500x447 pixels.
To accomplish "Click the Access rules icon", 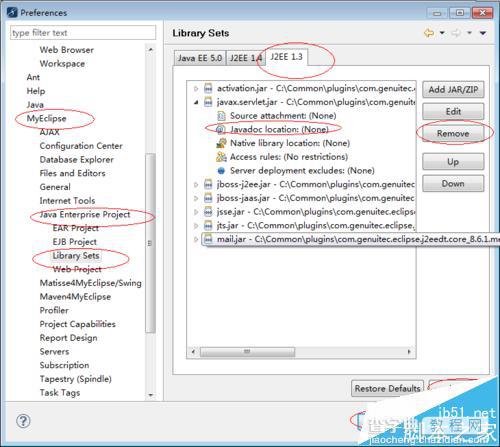I will [x=221, y=157].
